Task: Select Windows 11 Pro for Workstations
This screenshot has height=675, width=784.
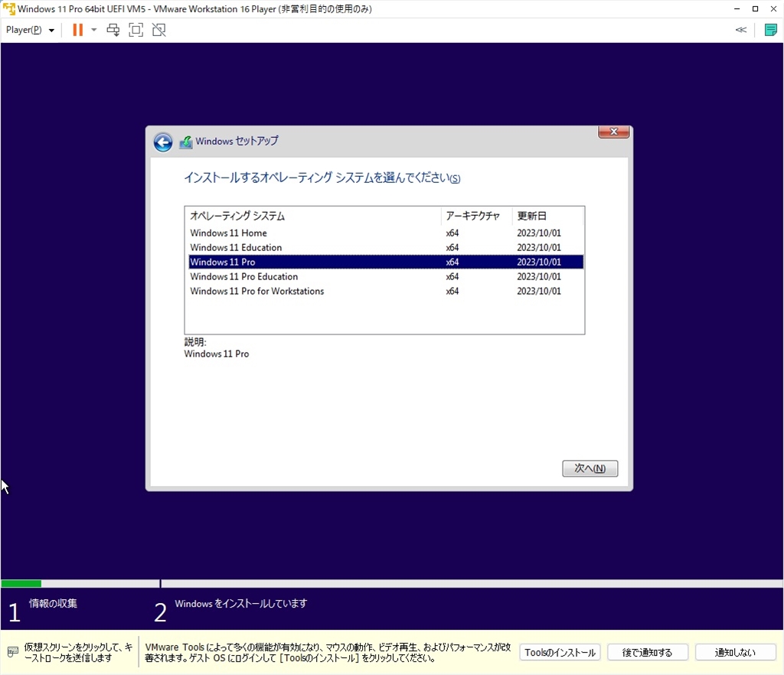Action: point(386,291)
